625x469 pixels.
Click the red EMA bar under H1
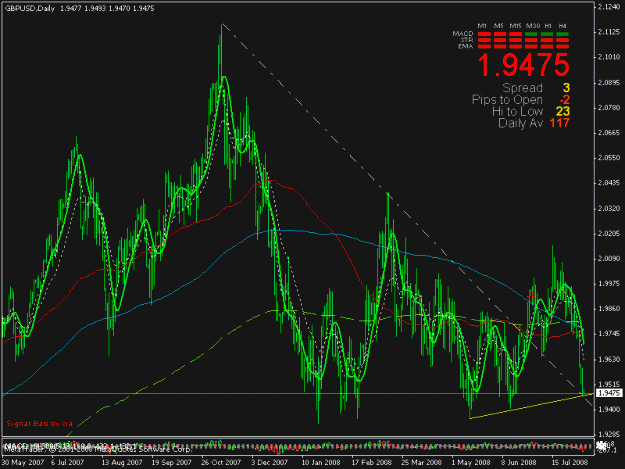click(547, 47)
